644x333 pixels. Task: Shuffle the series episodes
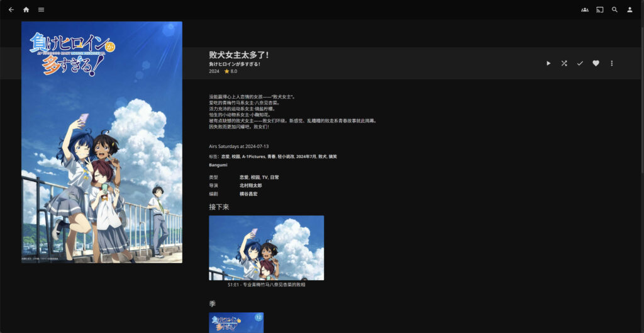click(564, 64)
